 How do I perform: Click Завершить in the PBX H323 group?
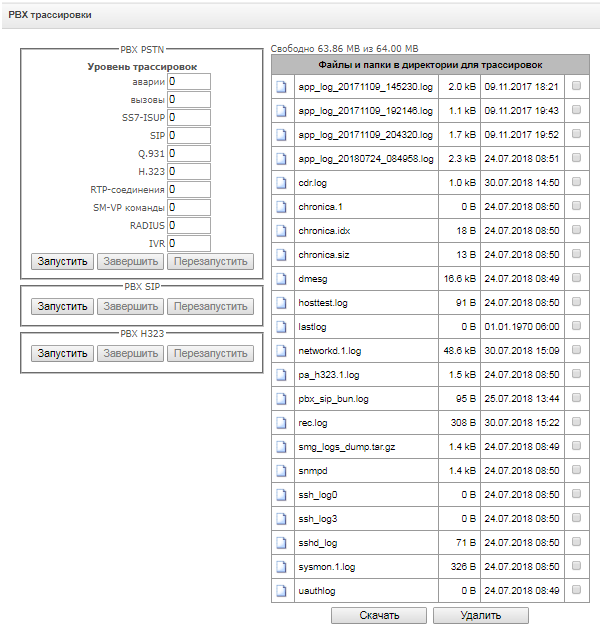click(x=130, y=354)
